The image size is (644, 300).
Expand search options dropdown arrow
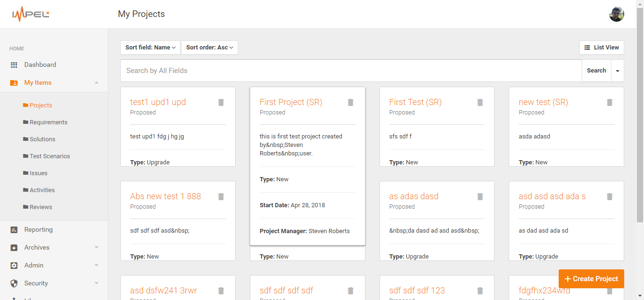pos(617,71)
